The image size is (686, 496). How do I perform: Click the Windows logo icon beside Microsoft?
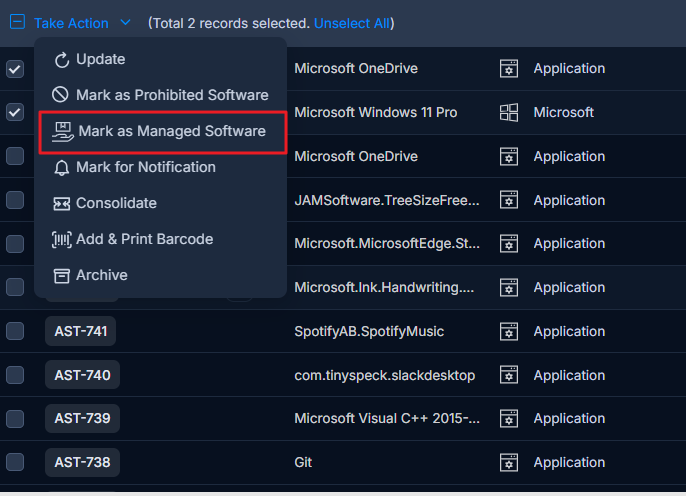509,112
